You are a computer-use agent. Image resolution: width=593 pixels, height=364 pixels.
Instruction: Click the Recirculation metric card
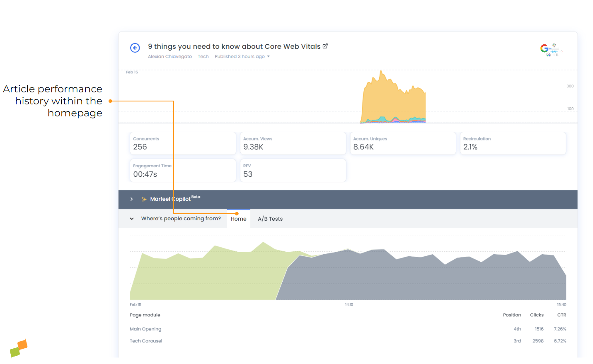pos(513,143)
